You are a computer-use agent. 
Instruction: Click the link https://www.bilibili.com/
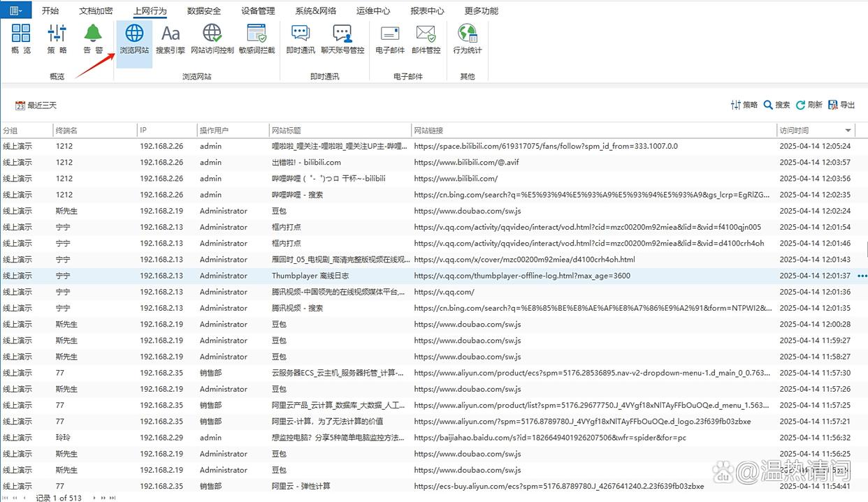pyautogui.click(x=456, y=179)
